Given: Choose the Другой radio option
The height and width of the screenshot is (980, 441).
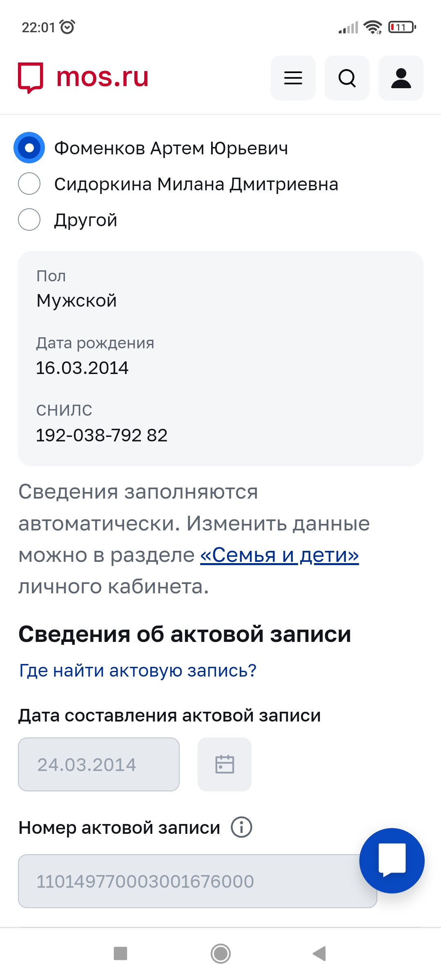Looking at the screenshot, I should click(x=29, y=220).
